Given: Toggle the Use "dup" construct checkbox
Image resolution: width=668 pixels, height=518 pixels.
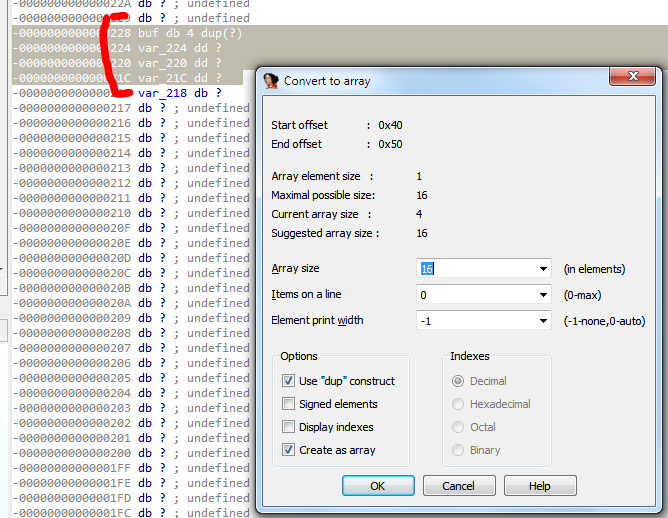Looking at the screenshot, I should coord(289,381).
